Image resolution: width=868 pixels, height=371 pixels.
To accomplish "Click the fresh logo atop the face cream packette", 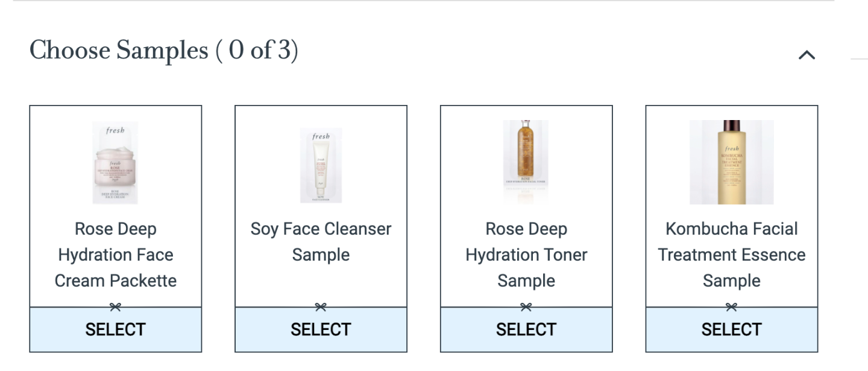I will [x=115, y=130].
